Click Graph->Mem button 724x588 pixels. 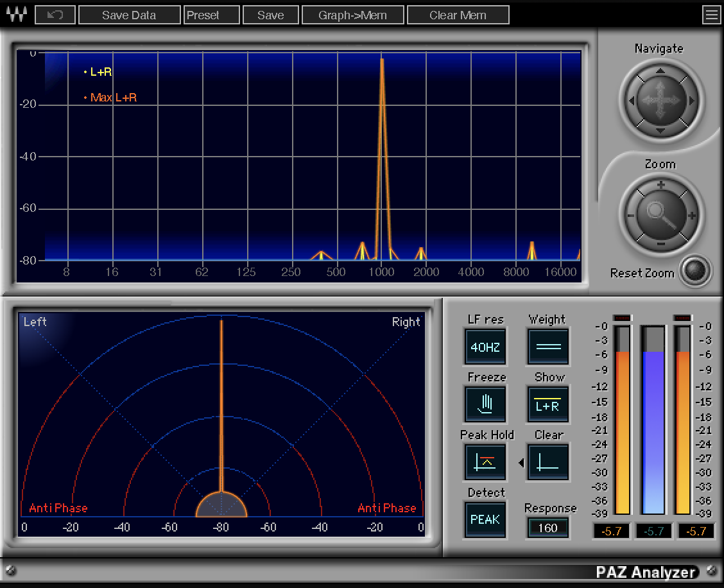(x=353, y=15)
